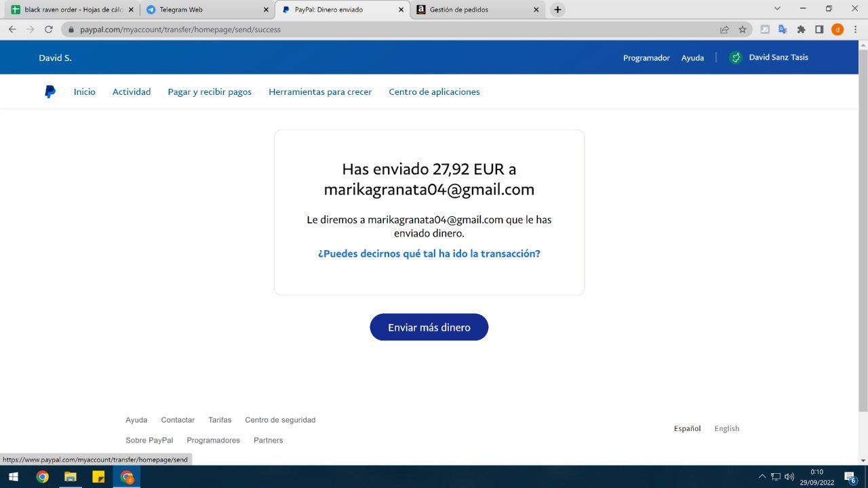Open the Windows Start menu
Screen dimensions: 868x488
pyautogui.click(x=13, y=476)
